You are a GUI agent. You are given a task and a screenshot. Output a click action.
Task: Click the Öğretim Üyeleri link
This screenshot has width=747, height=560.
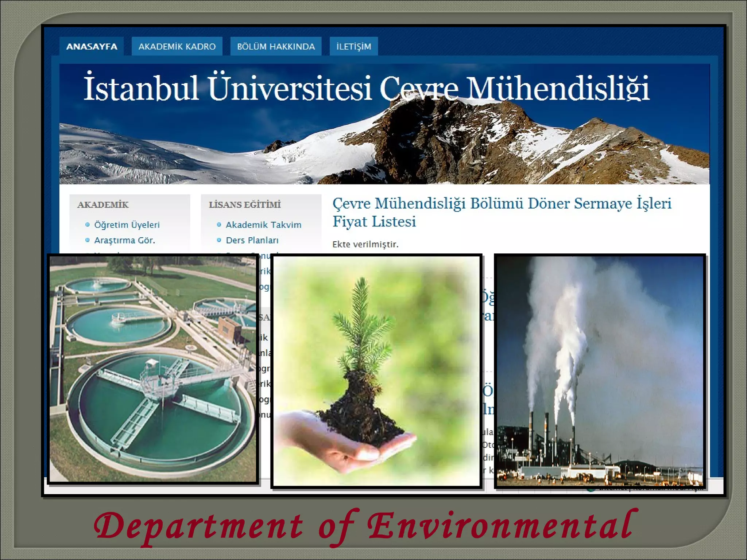tap(127, 225)
